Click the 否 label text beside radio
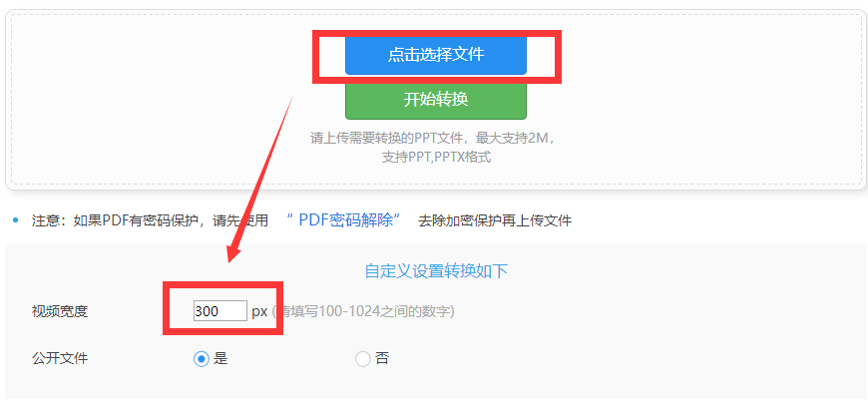This screenshot has height=405, width=868. (382, 358)
